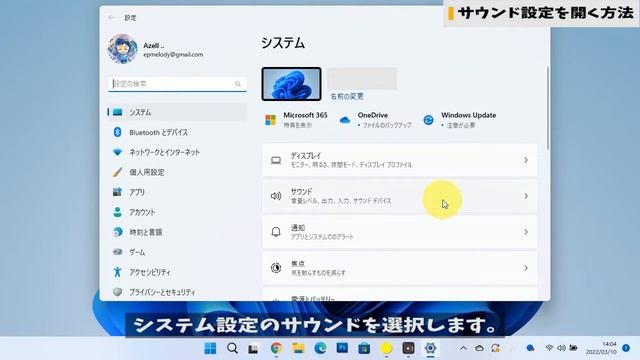This screenshot has width=640, height=360.
Task: Click the Settings gear on the taskbar
Action: pos(430,348)
